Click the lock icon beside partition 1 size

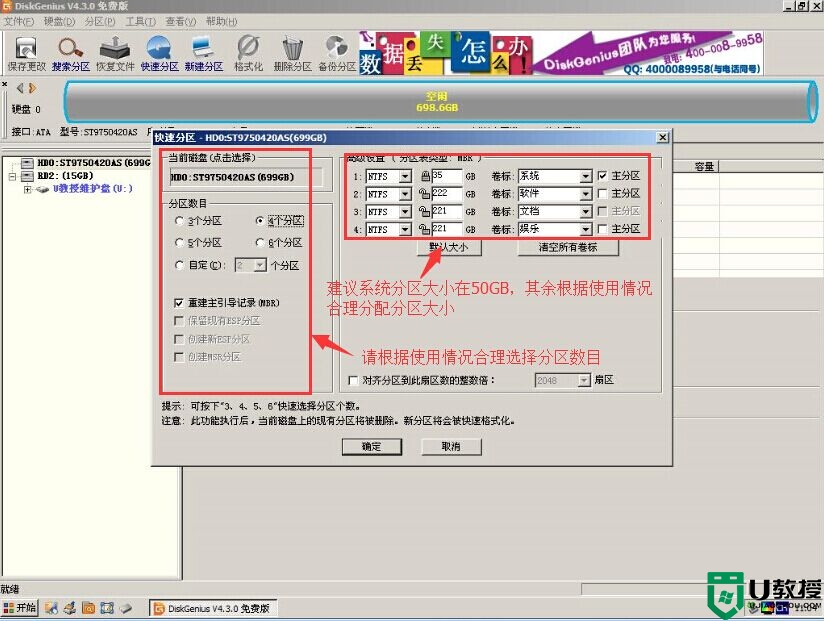click(424, 176)
